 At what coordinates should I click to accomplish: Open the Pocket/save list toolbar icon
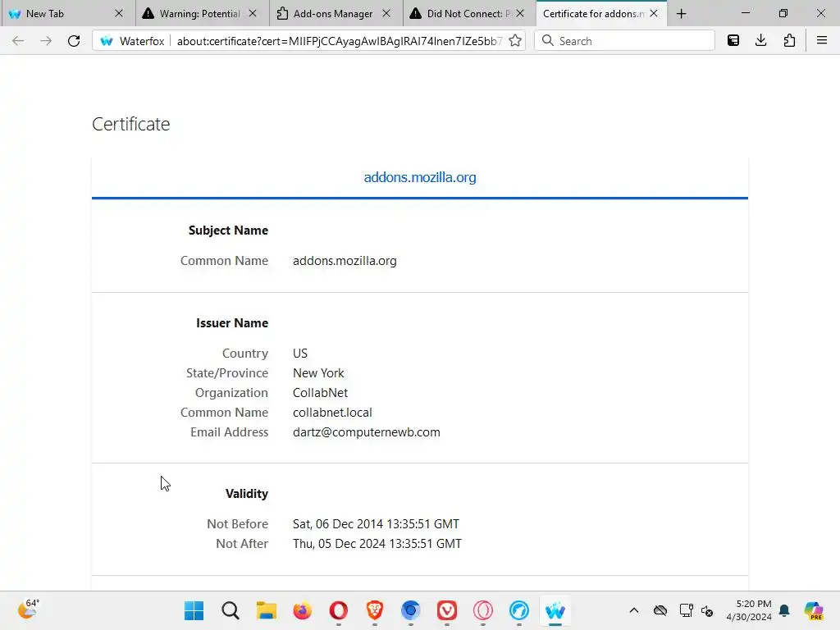click(x=733, y=41)
